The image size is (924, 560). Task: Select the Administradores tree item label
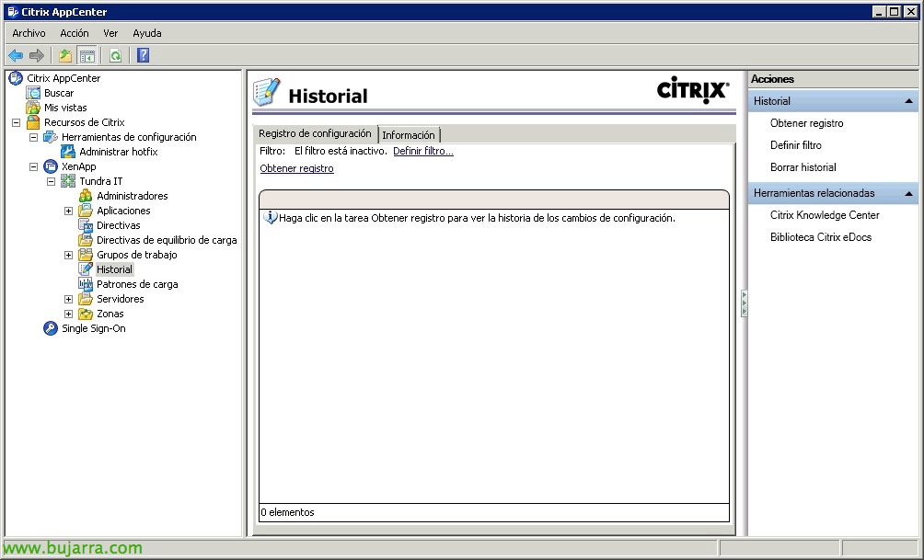pos(132,196)
